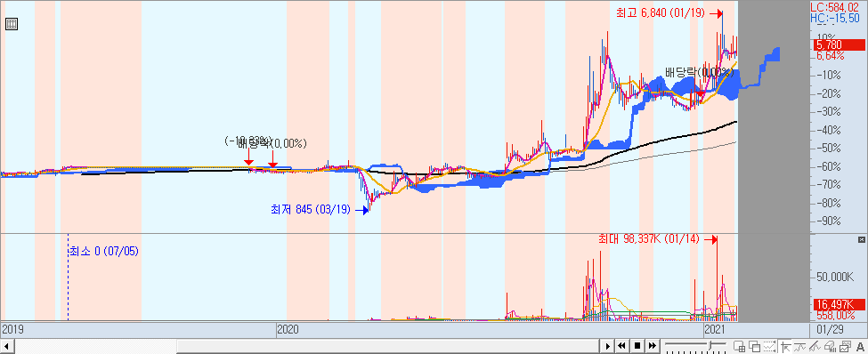Screen dimensions: 868x354
Task: Click the chart image save icon
Action: point(845,346)
